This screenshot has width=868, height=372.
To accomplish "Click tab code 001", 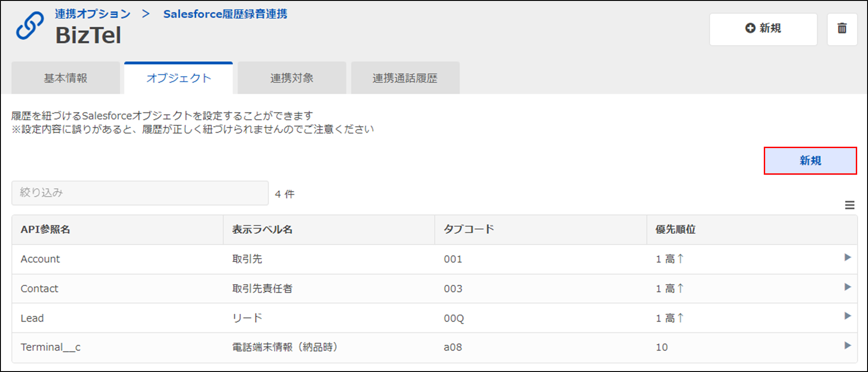I will pos(453,259).
